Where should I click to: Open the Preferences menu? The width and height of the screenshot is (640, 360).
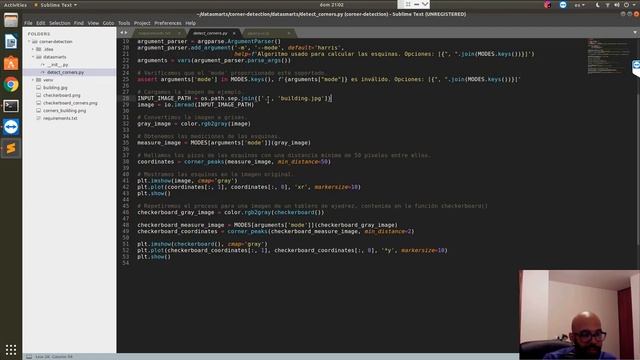pos(168,23)
